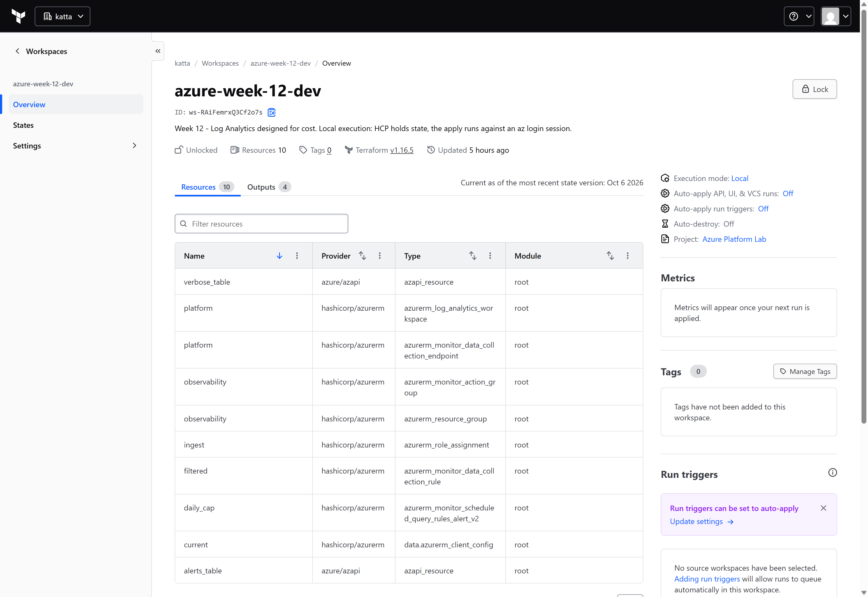The image size is (868, 597).
Task: Click the page vertical scrollbar
Action: pyautogui.click(x=863, y=217)
